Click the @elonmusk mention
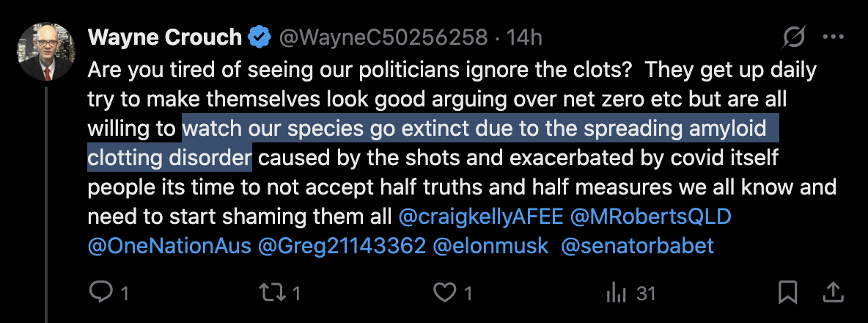Screen dimensions: 868x323 [490, 246]
